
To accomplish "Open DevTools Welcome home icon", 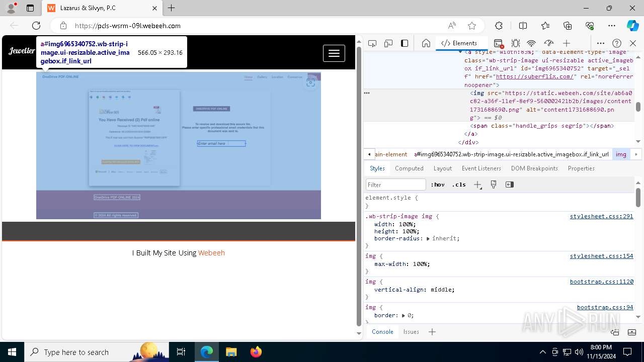I will (x=426, y=43).
